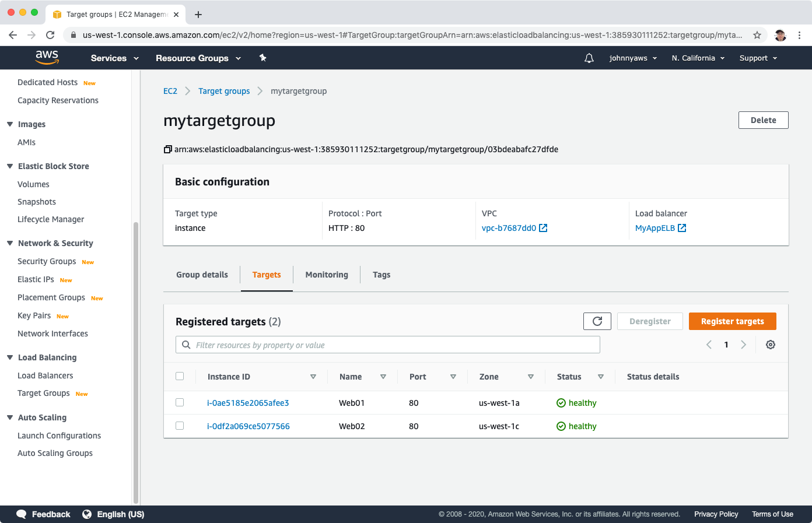Sort by Name column arrow

[x=383, y=377]
